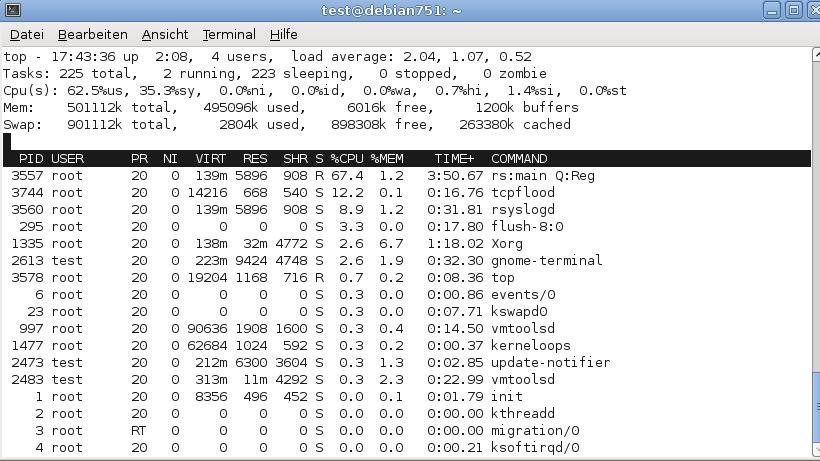Open the Datei menu
This screenshot has width=820, height=461.
click(27, 34)
